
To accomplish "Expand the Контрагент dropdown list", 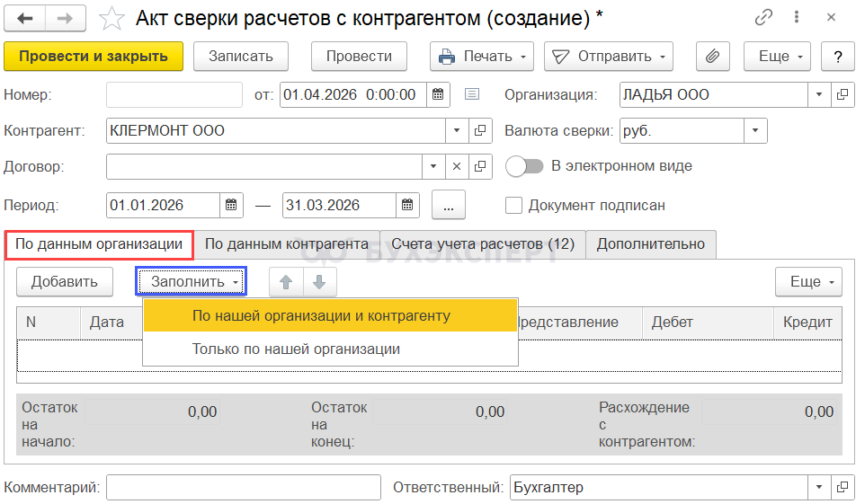I will tap(457, 131).
